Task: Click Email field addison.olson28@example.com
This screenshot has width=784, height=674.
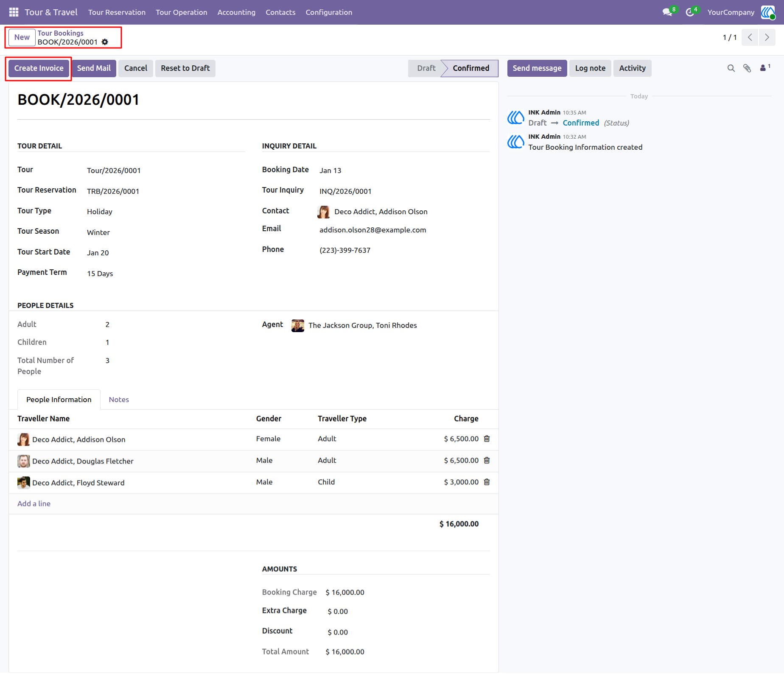Action: [x=373, y=230]
